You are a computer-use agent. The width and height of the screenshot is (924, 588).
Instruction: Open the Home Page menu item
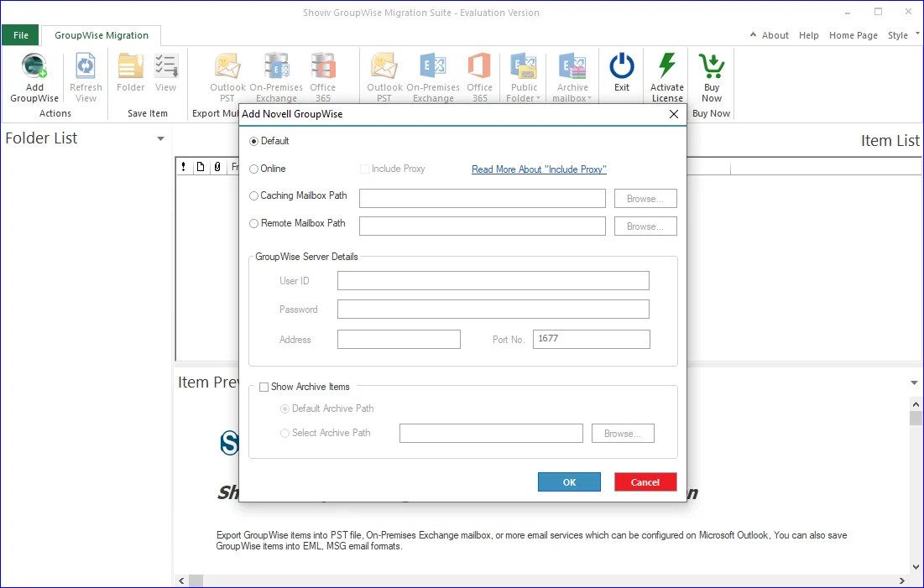pos(854,35)
